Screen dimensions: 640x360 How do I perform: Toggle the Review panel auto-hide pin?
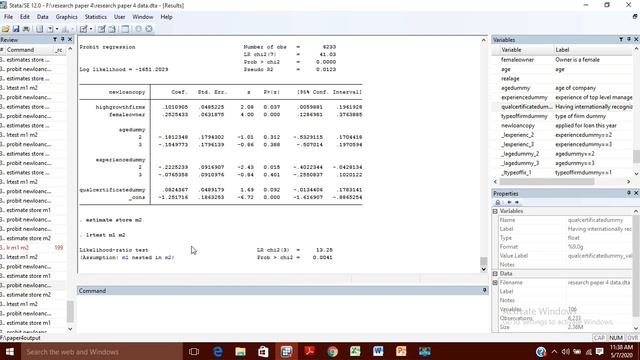(62, 40)
